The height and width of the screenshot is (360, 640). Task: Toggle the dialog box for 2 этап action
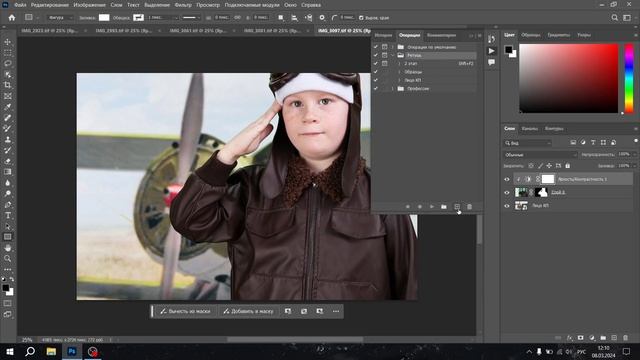point(384,64)
